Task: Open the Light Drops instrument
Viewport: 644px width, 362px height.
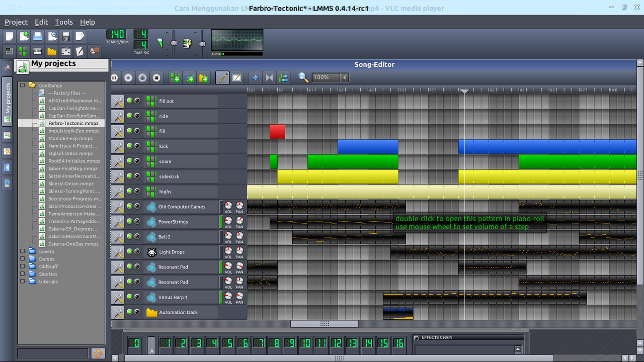Action: (x=182, y=252)
